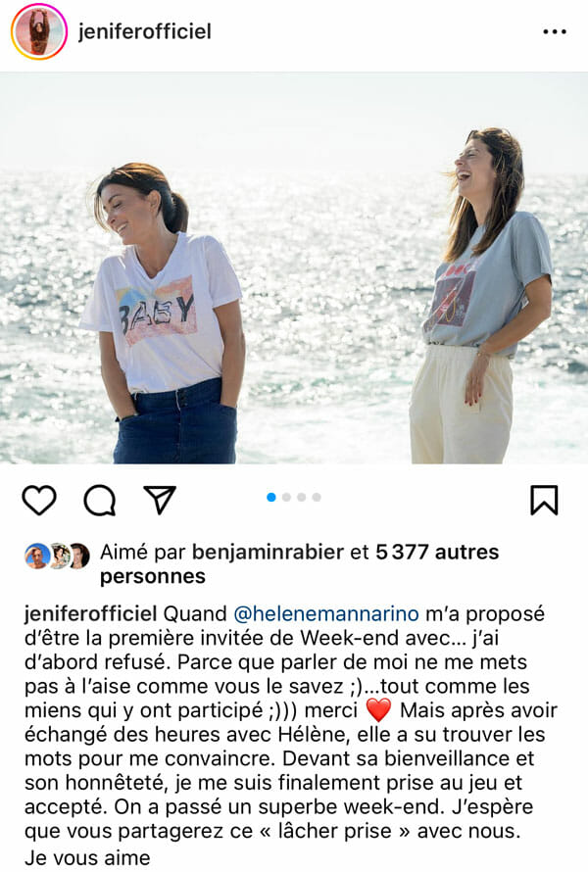Tap the third liker avatar thumbnail

(x=78, y=556)
